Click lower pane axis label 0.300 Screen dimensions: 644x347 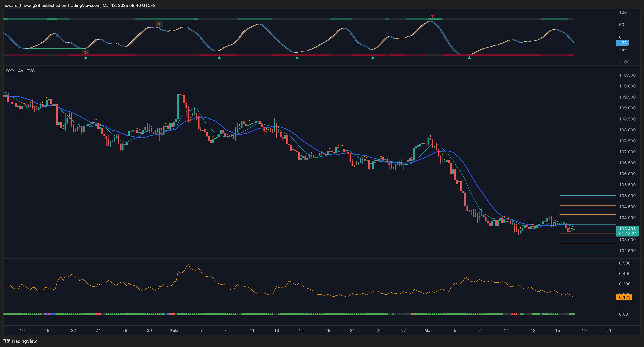tap(625, 284)
